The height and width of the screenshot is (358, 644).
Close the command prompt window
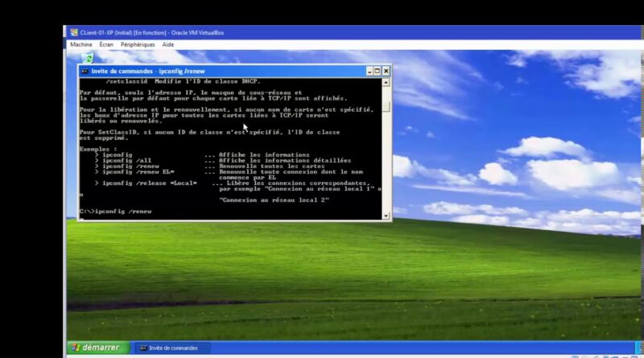pyautogui.click(x=386, y=71)
